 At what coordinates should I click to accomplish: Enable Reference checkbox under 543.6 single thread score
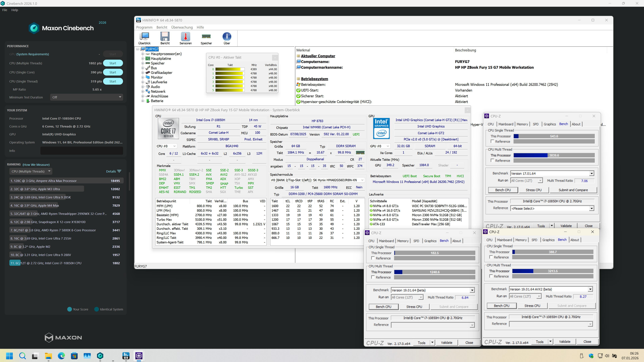coord(492,141)
